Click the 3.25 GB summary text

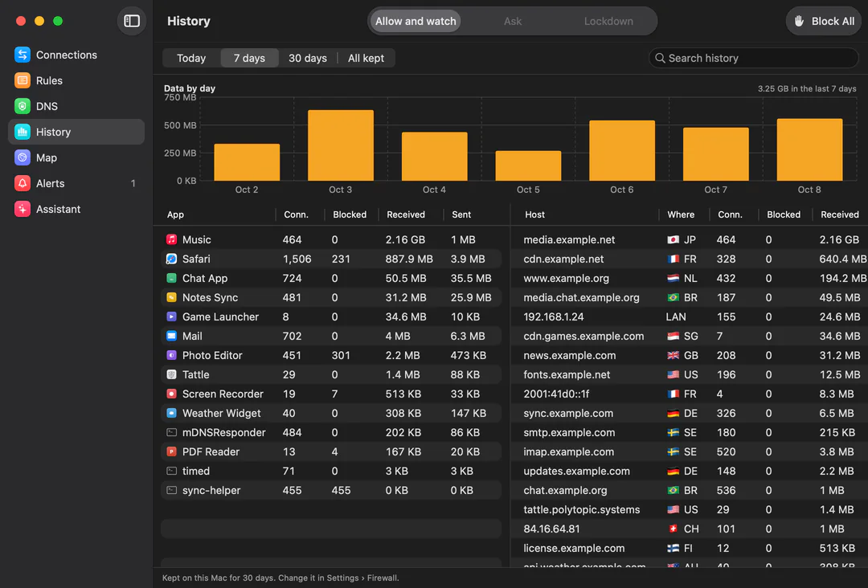coord(807,88)
